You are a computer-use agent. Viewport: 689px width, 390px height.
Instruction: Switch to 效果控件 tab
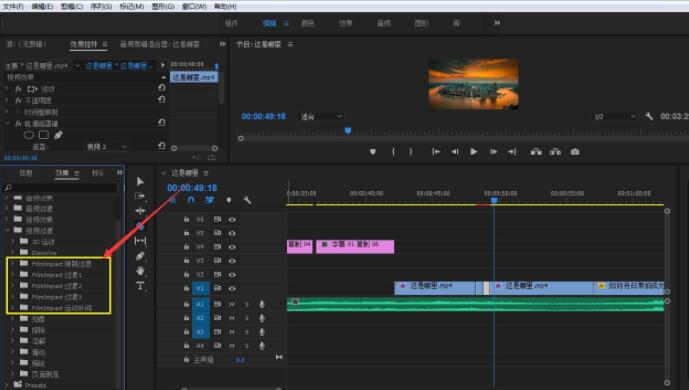(83, 44)
